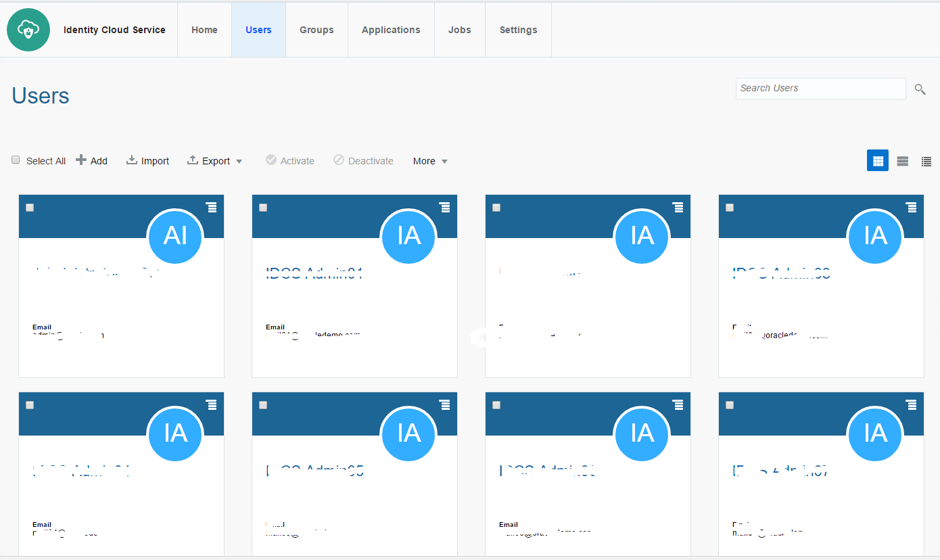The image size is (940, 560).
Task: Tick the checkbox on the AI user card
Action: (x=30, y=208)
